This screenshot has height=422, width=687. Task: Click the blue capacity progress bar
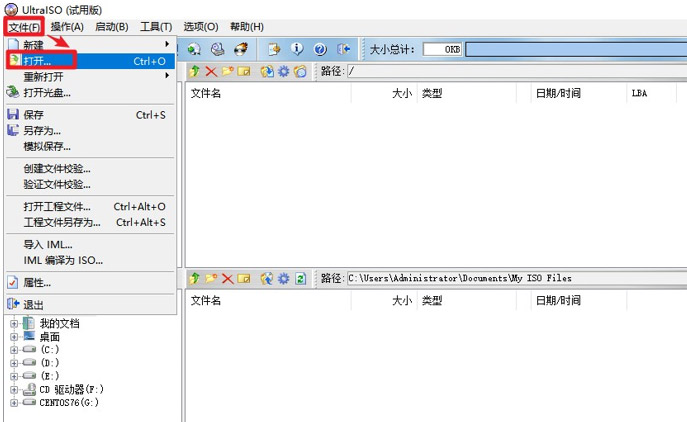576,49
